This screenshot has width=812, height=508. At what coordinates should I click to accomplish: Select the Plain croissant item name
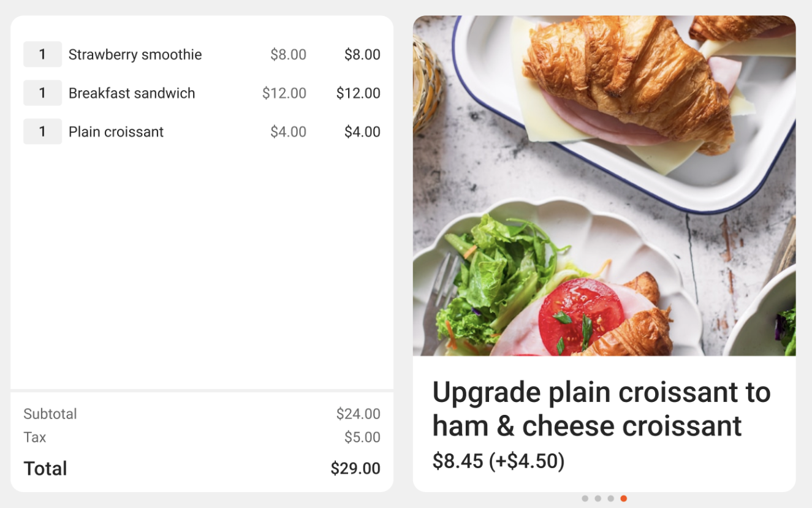point(116,132)
